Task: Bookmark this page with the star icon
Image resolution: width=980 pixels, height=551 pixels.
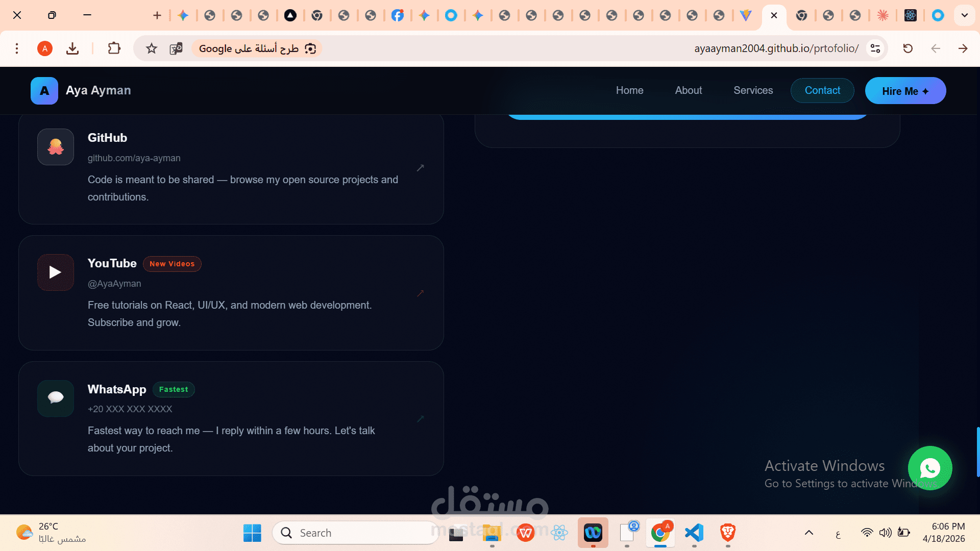Action: click(152, 48)
